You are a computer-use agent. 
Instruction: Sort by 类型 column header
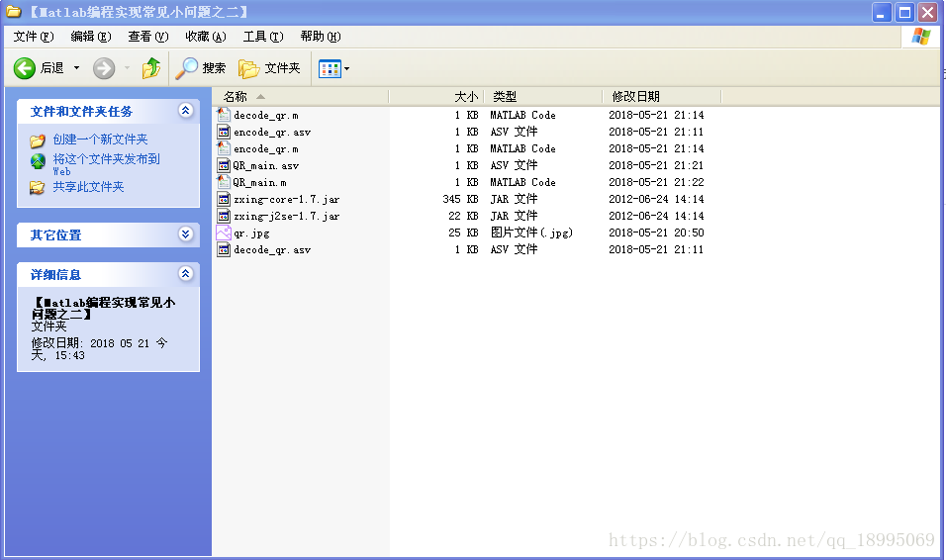pos(543,97)
